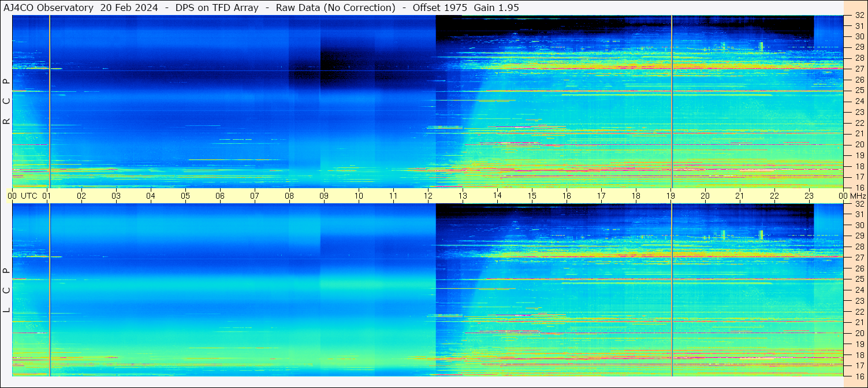Select the date 20 Feb 2024
This screenshot has width=868, height=388.
click(129, 8)
